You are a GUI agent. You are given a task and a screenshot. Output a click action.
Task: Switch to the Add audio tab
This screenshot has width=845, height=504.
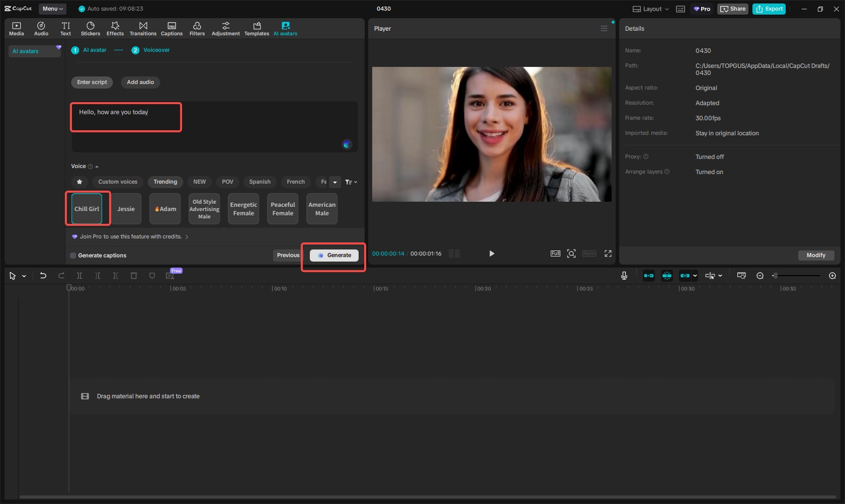tap(140, 82)
